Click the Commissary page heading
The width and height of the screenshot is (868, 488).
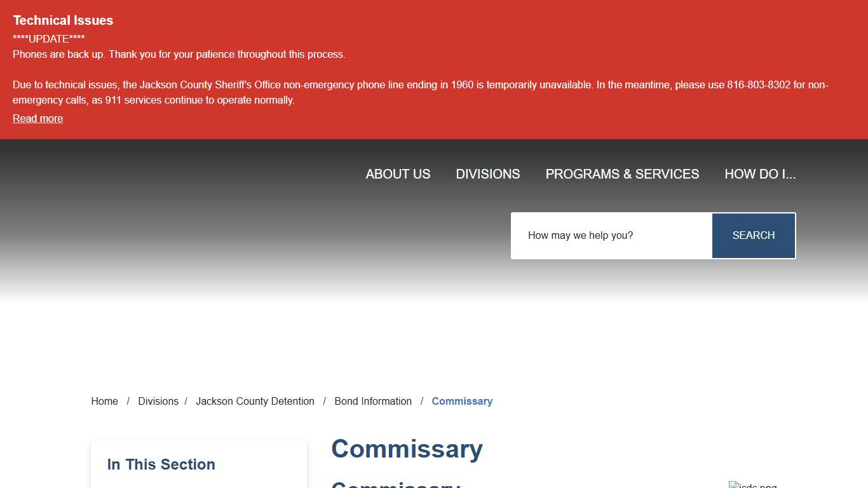[x=407, y=449]
